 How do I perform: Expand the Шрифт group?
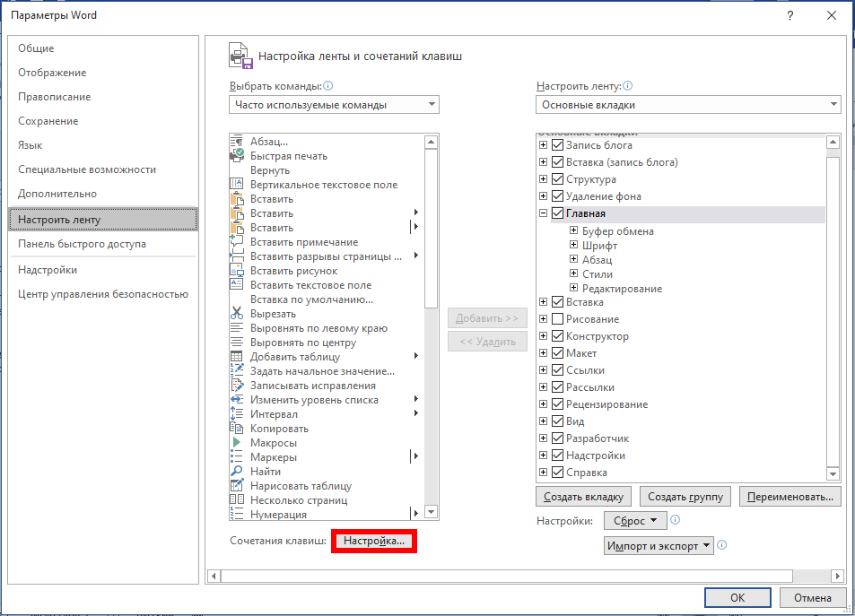(573, 245)
